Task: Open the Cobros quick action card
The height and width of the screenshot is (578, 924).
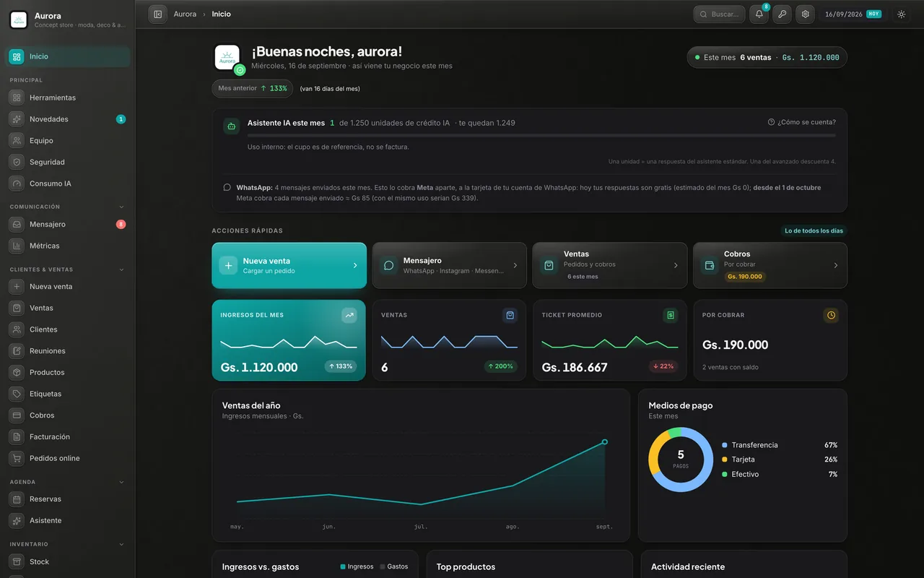Action: pos(770,265)
